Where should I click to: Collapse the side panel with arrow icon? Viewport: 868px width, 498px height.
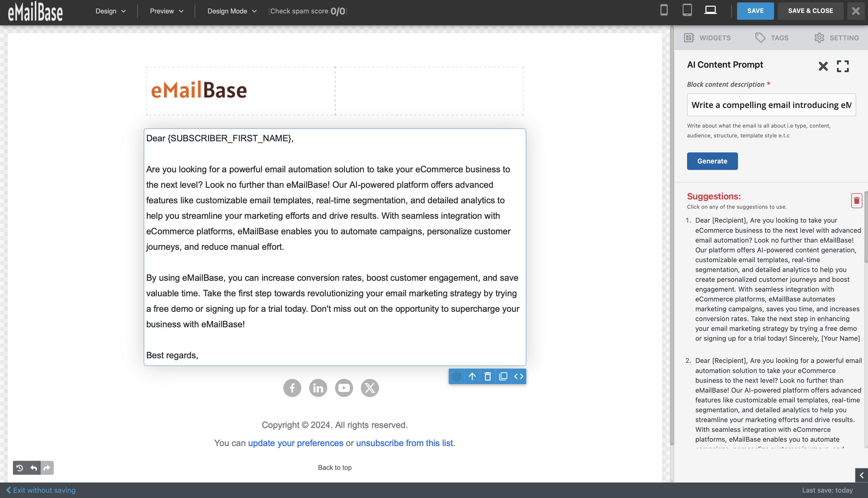862,475
